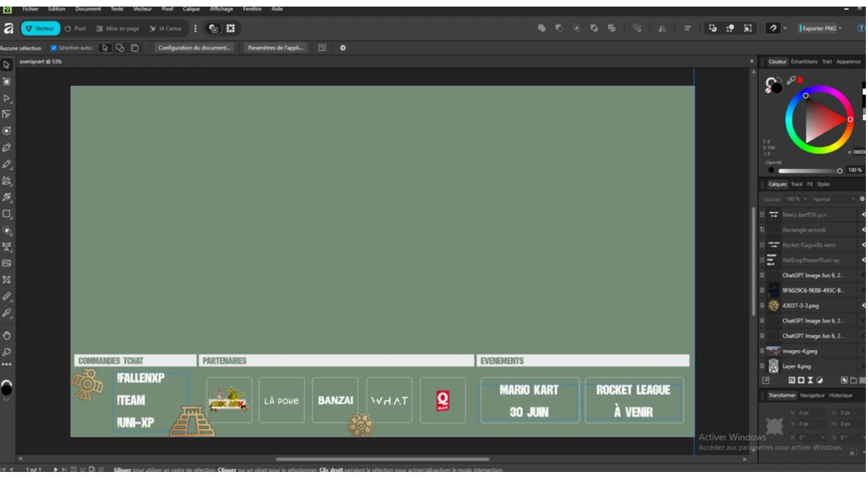Viewport: 868px width, 491px height.
Task: Open the IA Canva persona
Action: click(165, 29)
